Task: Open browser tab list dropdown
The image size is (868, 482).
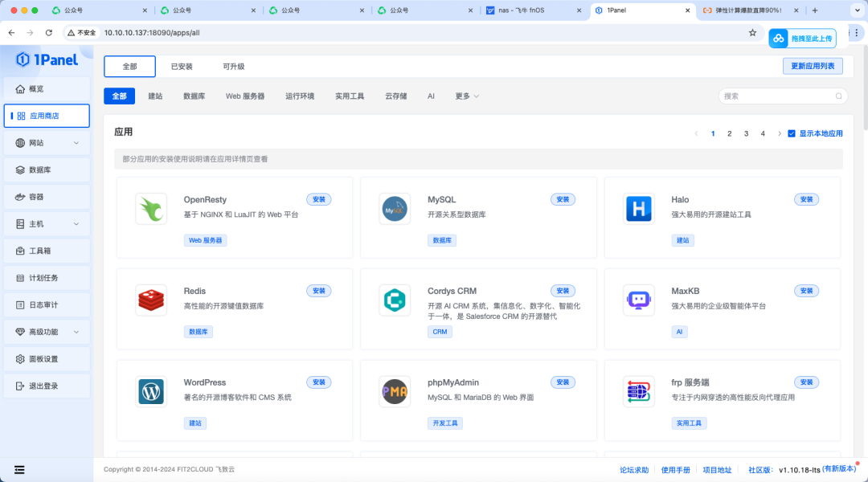Action: [x=858, y=10]
